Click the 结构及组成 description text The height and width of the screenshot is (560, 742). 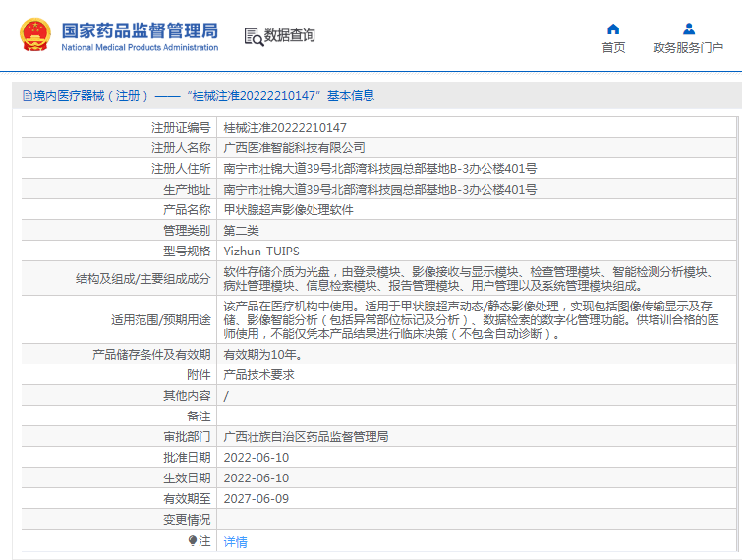tap(469, 279)
